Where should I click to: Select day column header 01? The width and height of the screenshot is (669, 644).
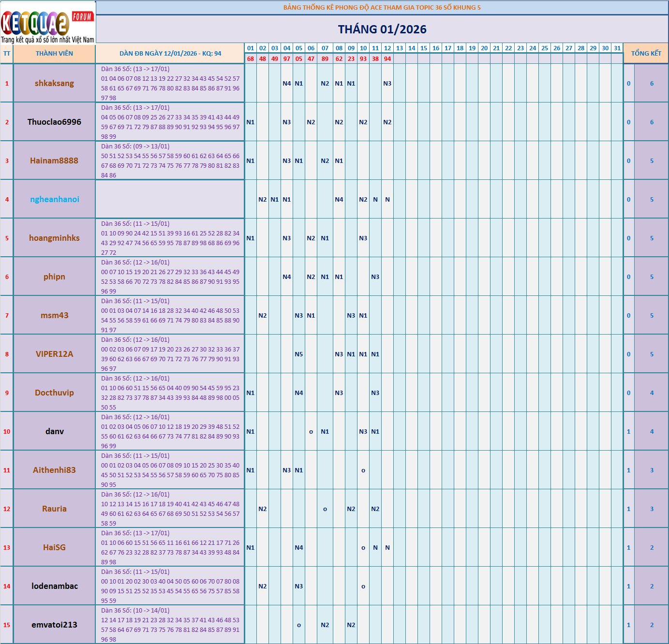(x=250, y=48)
